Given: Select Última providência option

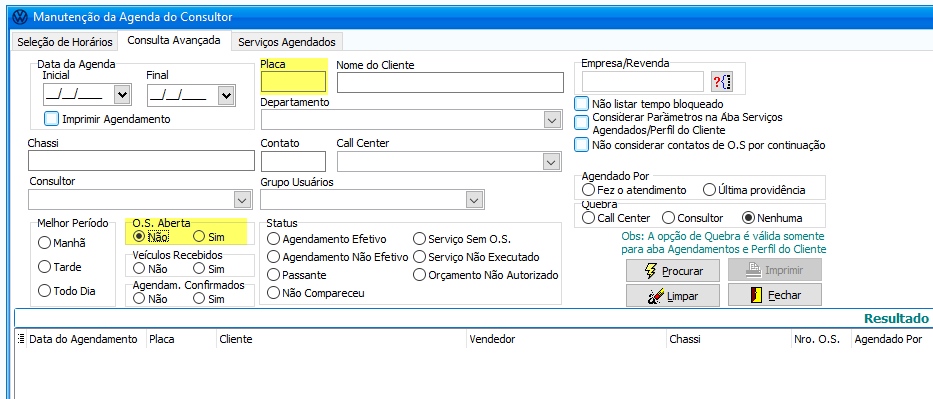Looking at the screenshot, I should click(709, 190).
